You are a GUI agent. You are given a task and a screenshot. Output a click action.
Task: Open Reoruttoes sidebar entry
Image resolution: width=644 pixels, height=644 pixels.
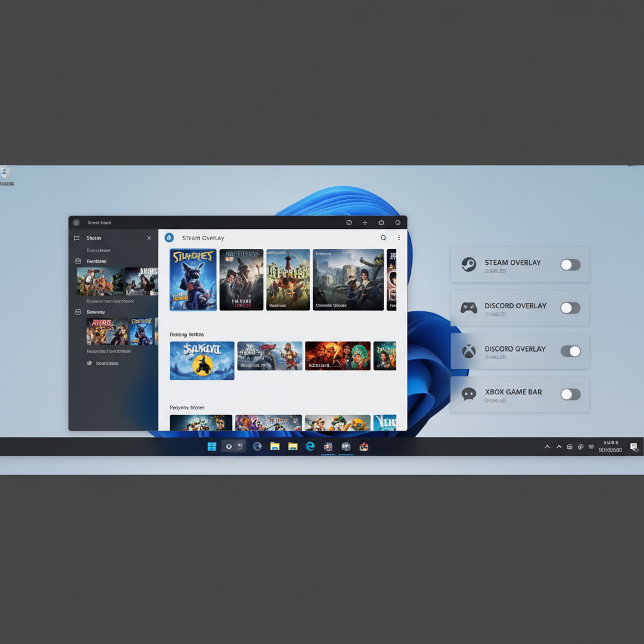(107, 363)
